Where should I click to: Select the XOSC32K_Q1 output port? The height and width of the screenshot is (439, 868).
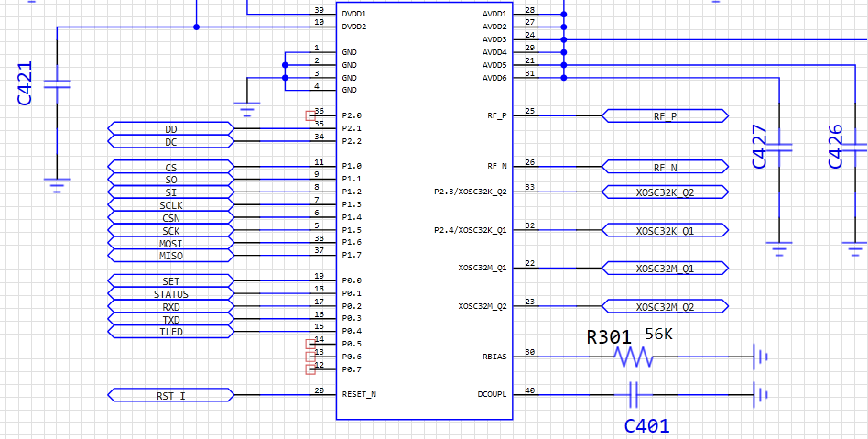click(665, 230)
